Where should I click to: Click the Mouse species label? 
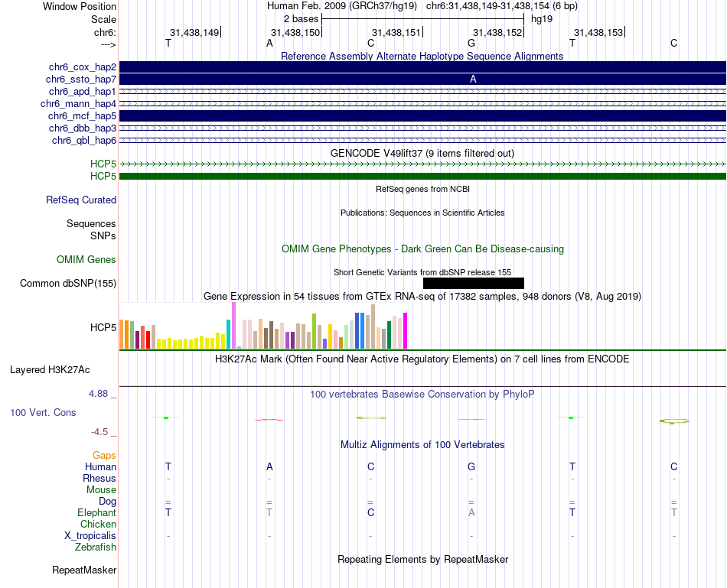[102, 490]
